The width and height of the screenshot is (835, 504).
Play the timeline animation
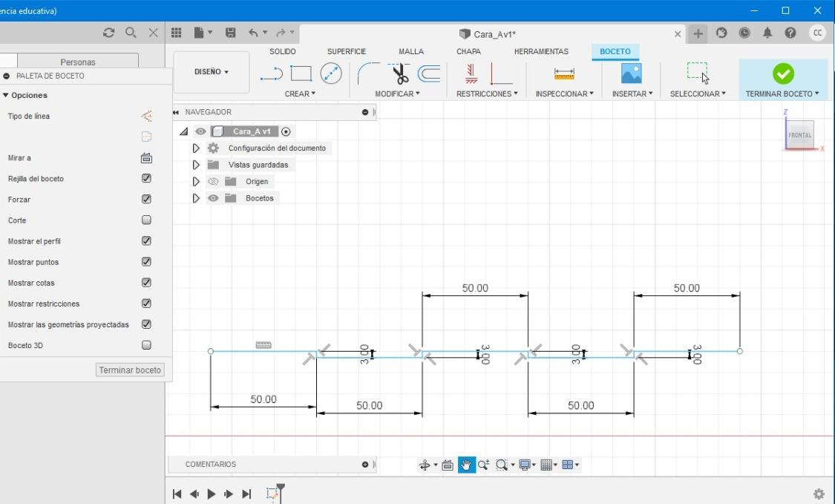point(212,494)
